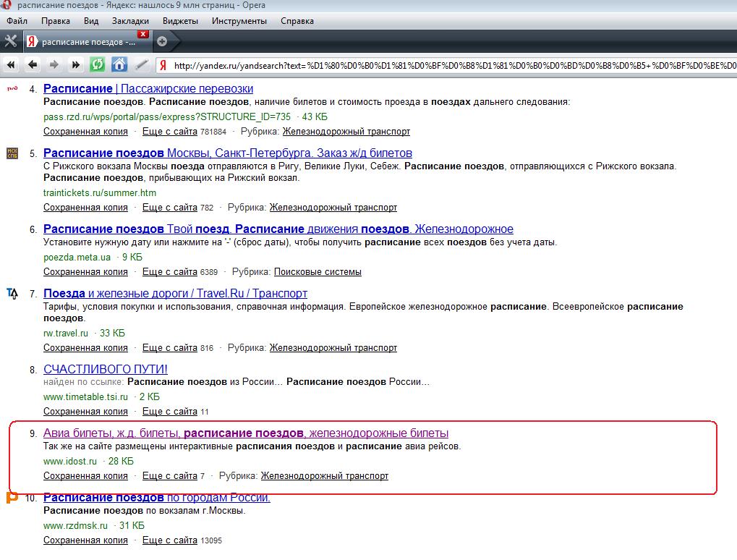
Task: Open result Расписание поездов Твой поезд
Action: 278,229
